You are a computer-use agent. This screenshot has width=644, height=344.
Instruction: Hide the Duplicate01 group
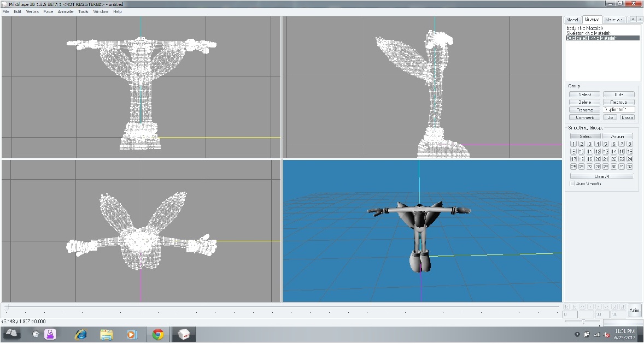pos(618,94)
